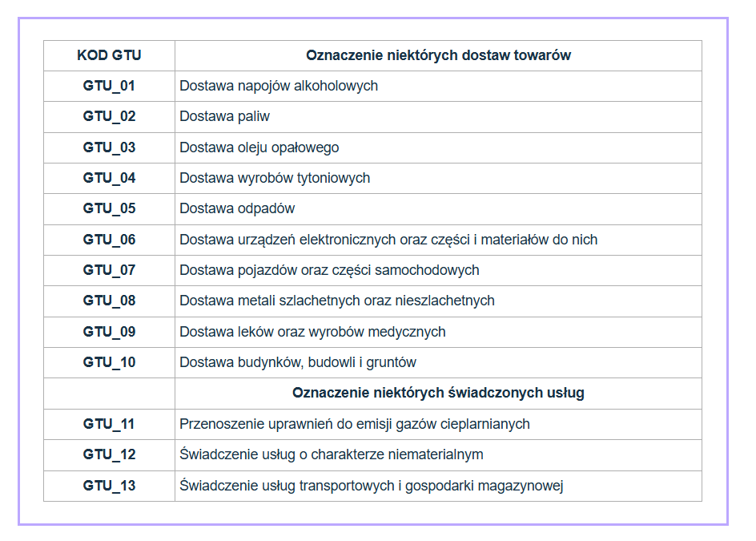Select the GTU_06 code cell
Viewport: 756px width, 541px height.
pos(109,240)
